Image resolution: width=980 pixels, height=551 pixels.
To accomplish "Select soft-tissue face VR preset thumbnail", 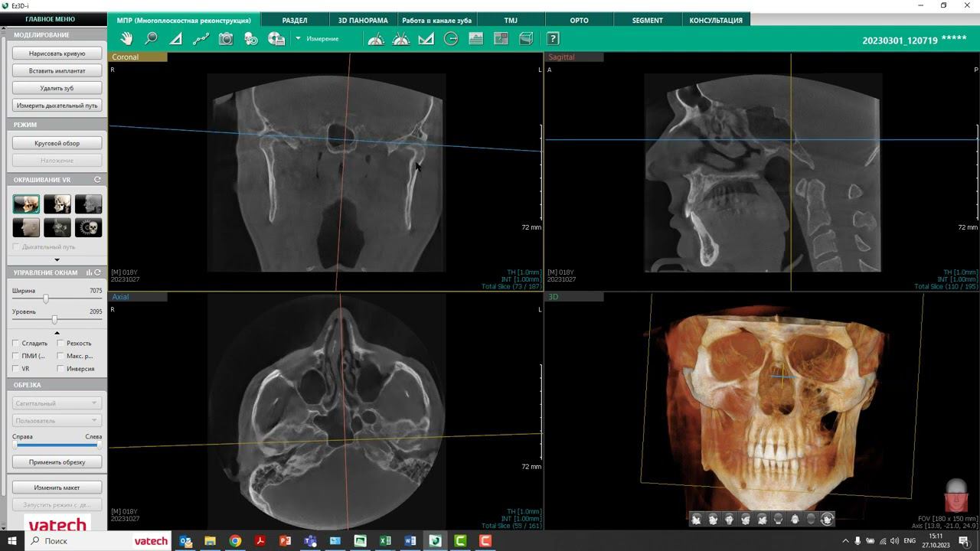I will (26, 227).
